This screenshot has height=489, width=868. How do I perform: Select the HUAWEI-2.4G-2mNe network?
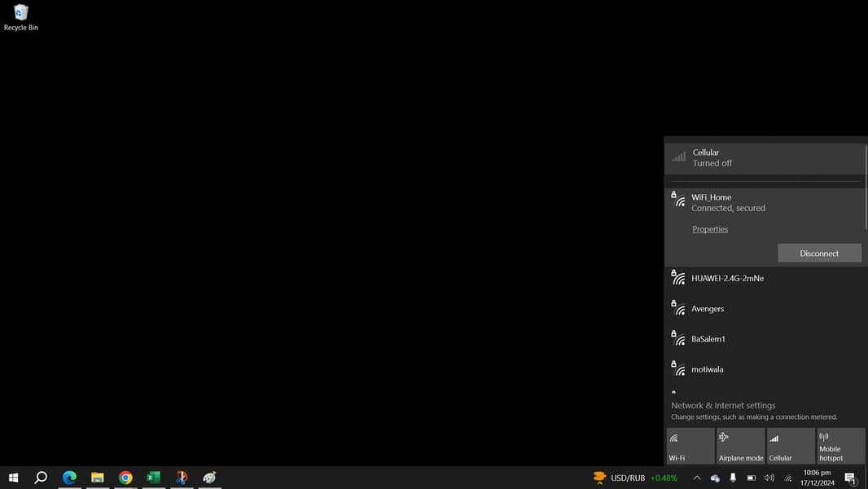765,279
